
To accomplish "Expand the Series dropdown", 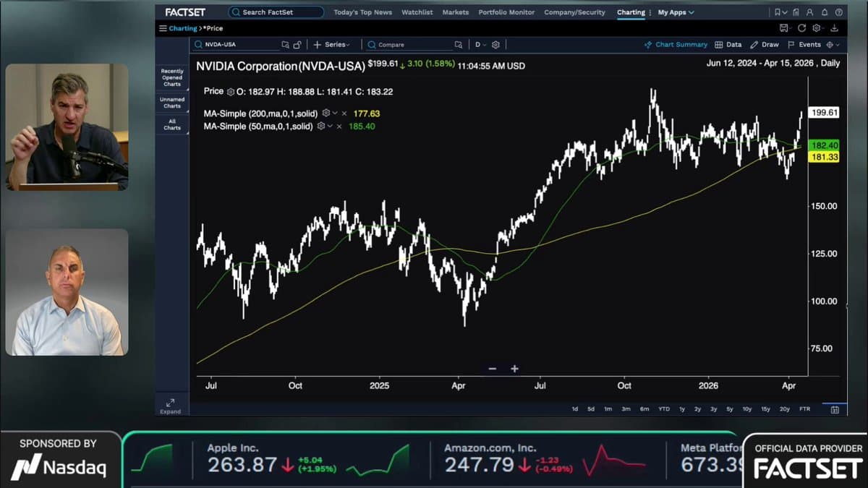I will (336, 45).
